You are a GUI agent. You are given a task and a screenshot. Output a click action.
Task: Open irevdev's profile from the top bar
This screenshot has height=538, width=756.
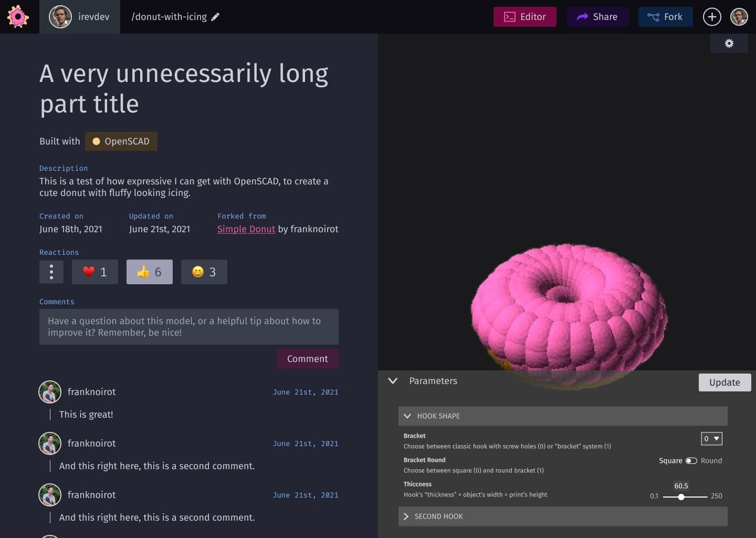(x=80, y=16)
